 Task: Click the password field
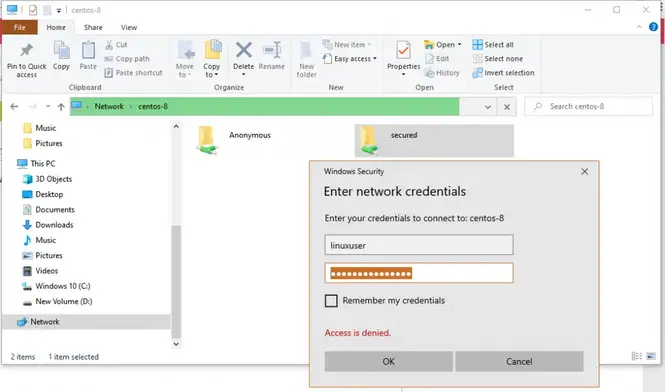[x=419, y=273]
